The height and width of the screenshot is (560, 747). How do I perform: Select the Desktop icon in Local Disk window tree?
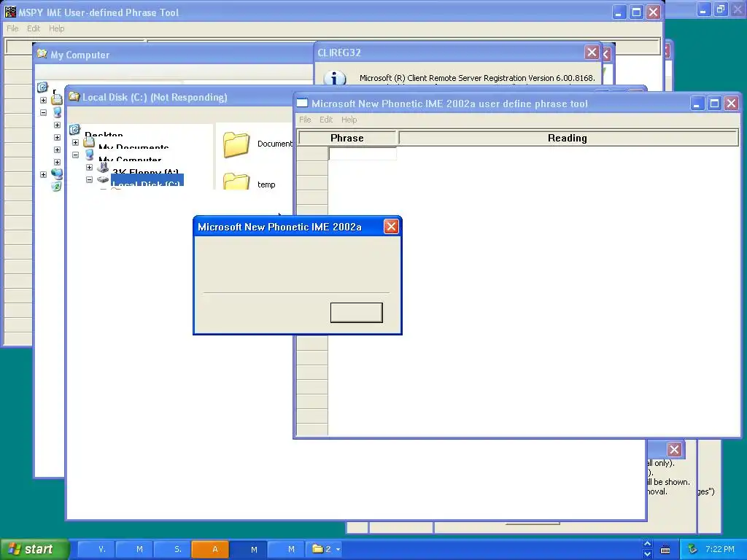tap(75, 130)
